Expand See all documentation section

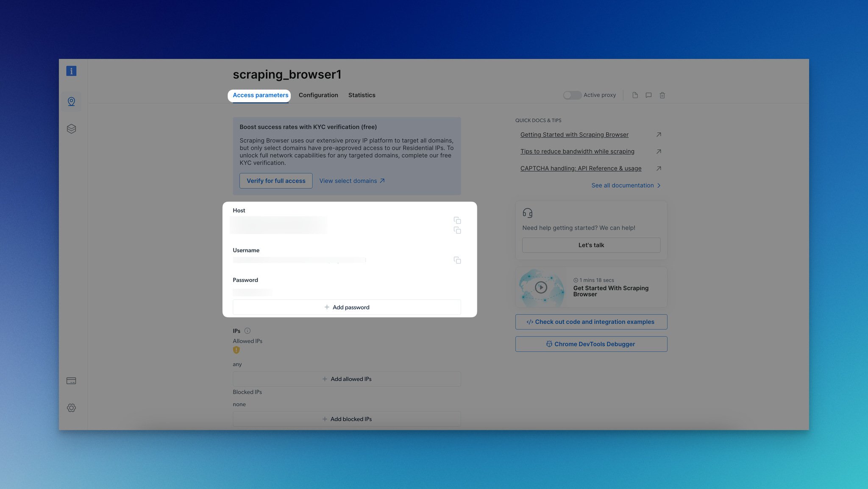tap(626, 185)
